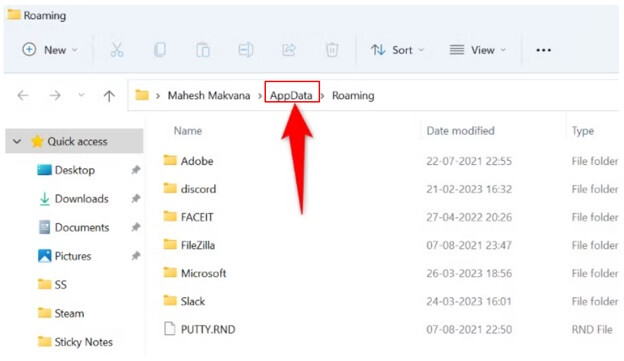Sort by Type column header
624x361 pixels.
[x=583, y=131]
